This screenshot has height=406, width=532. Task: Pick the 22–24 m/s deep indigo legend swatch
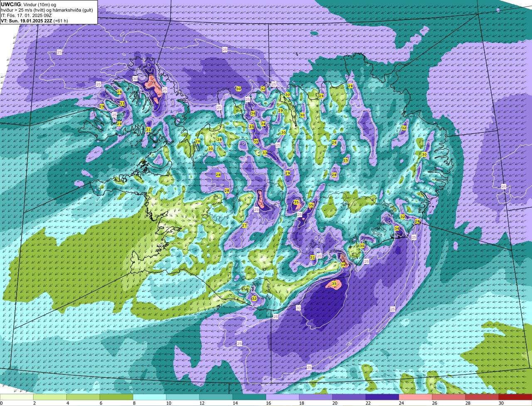point(382,397)
